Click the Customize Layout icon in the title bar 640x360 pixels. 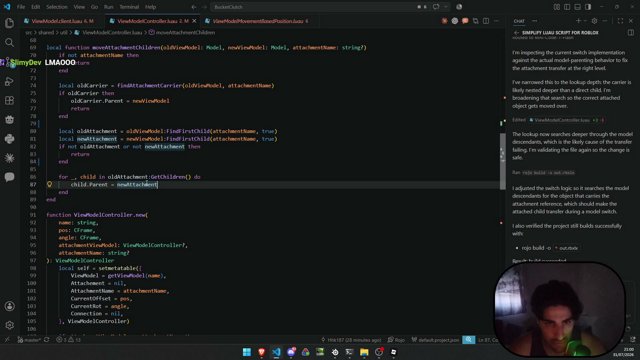point(557,7)
